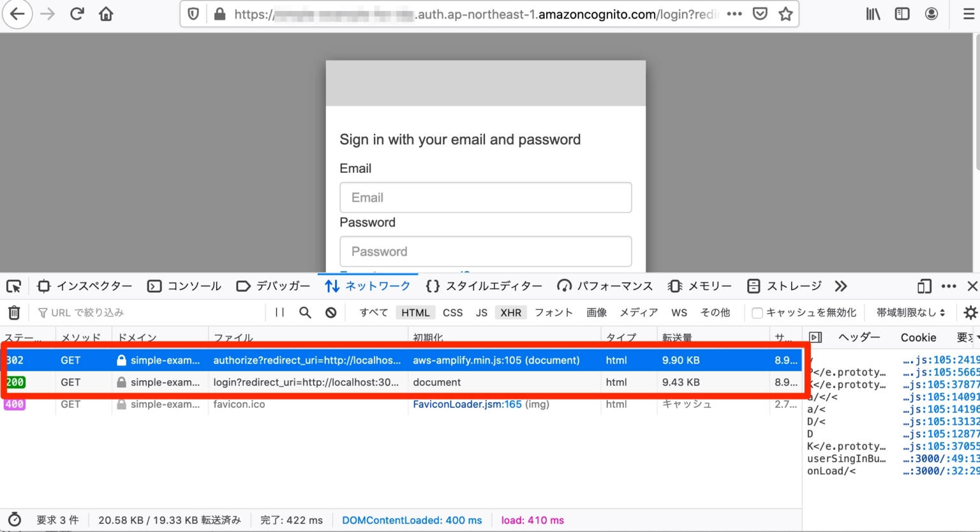Clear all network requests with trash icon
The image size is (980, 532).
point(13,312)
